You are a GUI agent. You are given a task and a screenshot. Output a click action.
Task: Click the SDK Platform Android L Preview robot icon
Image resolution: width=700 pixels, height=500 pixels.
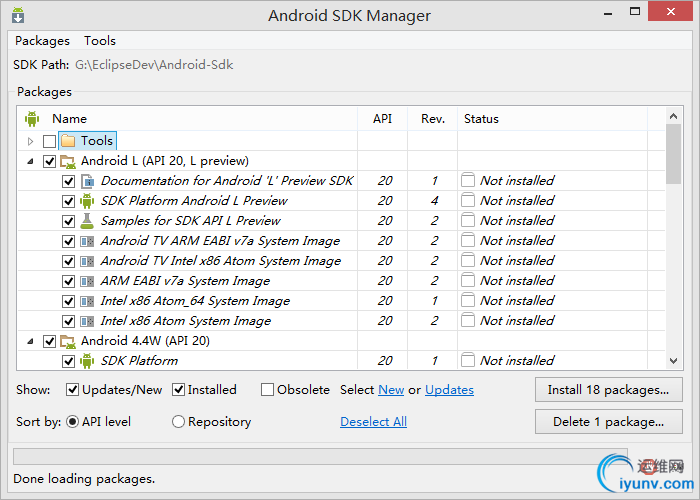click(x=87, y=201)
